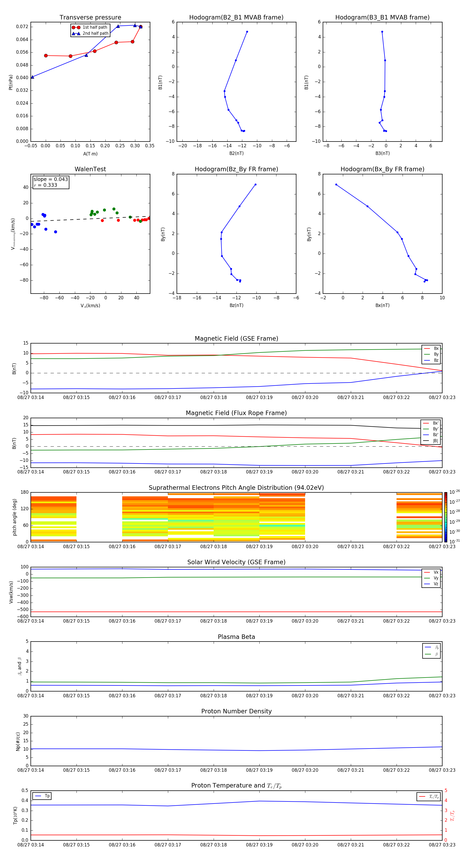473x868 pixels.
Task: Click the pitch angle colorbar
Action: coord(446,517)
